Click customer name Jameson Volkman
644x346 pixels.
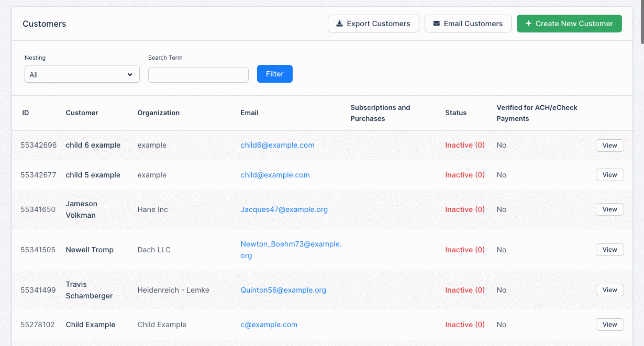[82, 209]
